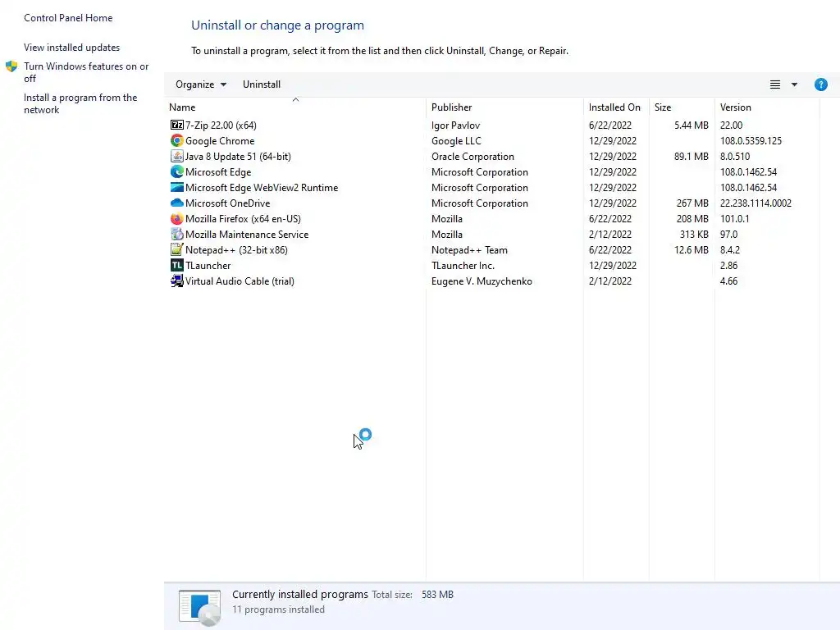The width and height of the screenshot is (840, 630).
Task: Open Control Panel Home link
Action: (x=68, y=18)
